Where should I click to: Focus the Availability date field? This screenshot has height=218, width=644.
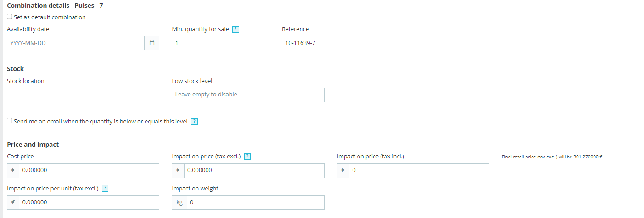tap(76, 43)
